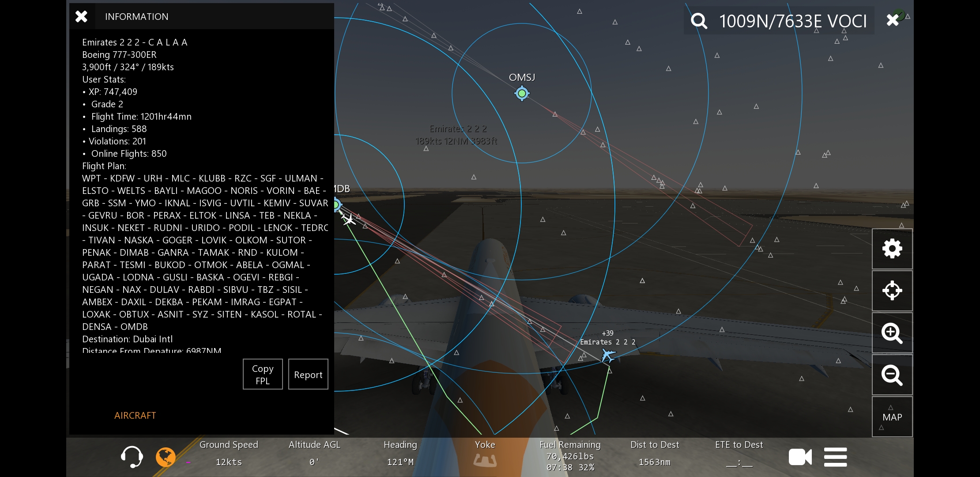The height and width of the screenshot is (477, 980).
Task: Clear the 1009N/7633E VOCI search
Action: (893, 20)
